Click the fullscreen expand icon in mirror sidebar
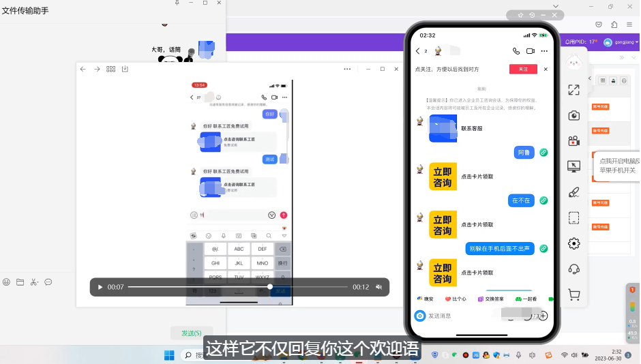This screenshot has height=364, width=641. pos(574,90)
